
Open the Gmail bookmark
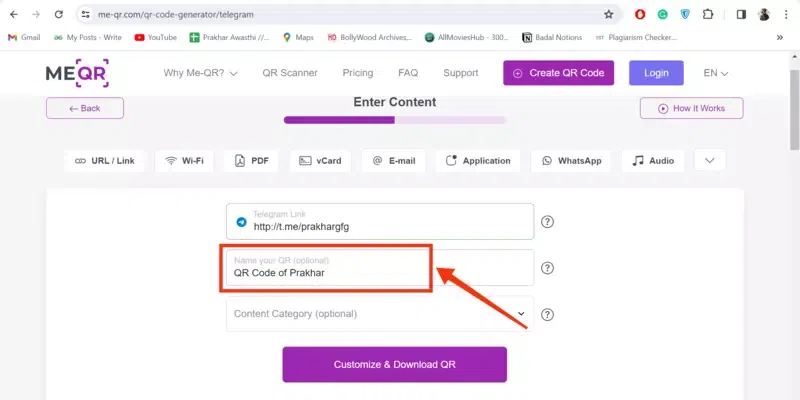coord(24,37)
